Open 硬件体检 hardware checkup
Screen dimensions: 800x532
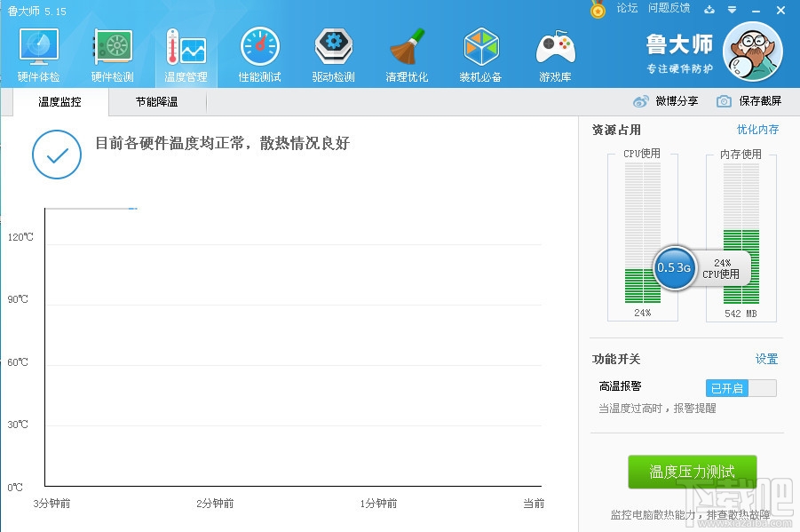click(39, 55)
